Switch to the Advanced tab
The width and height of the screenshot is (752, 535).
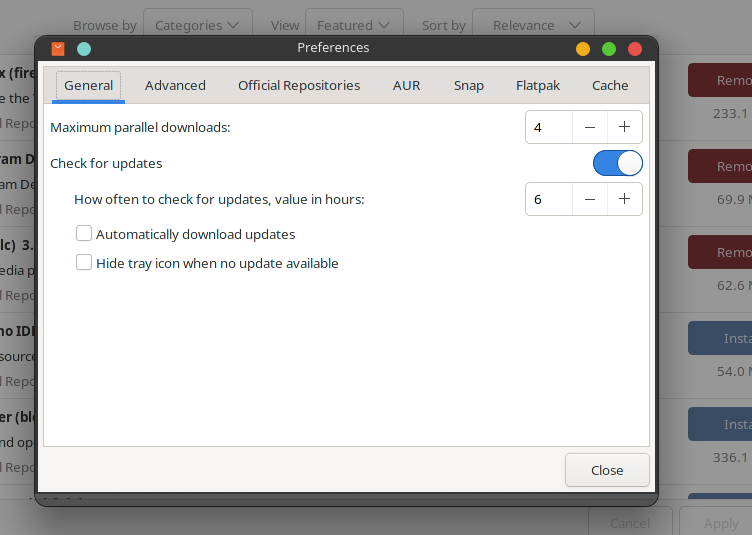point(175,85)
